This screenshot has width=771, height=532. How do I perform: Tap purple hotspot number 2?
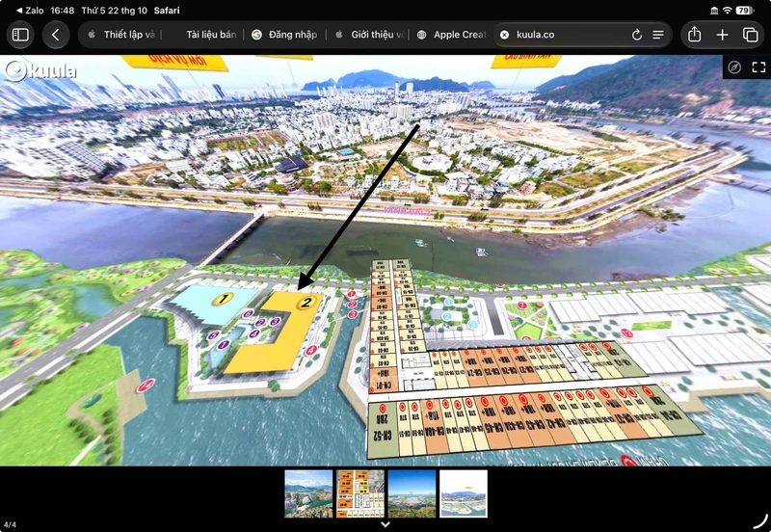[260, 323]
